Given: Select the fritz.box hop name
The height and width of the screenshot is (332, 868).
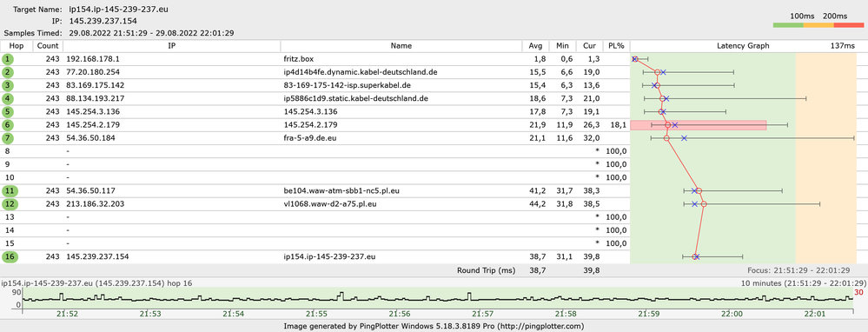Looking at the screenshot, I should (298, 58).
